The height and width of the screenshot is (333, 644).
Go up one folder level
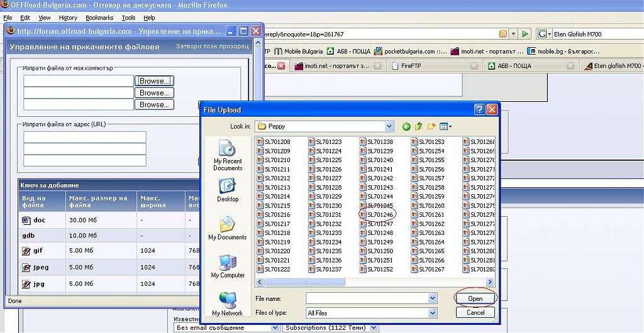click(x=419, y=126)
